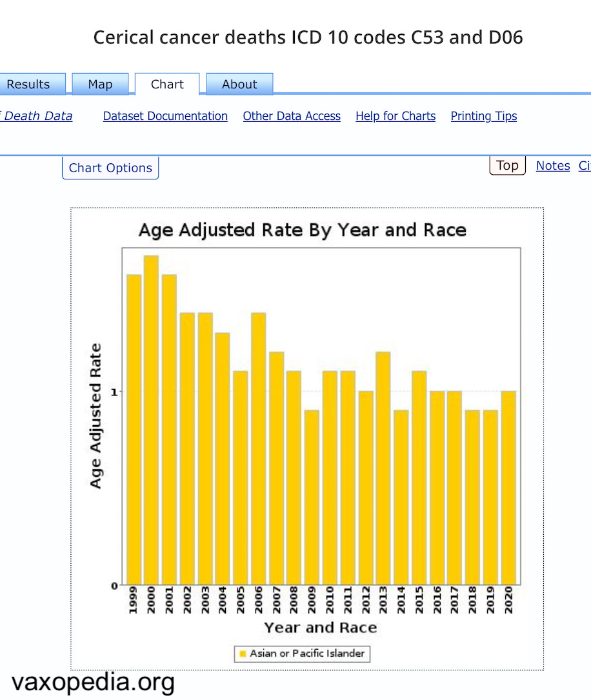Image resolution: width=591 pixels, height=700 pixels.
Task: Switch to the Results tab
Action: [x=27, y=84]
